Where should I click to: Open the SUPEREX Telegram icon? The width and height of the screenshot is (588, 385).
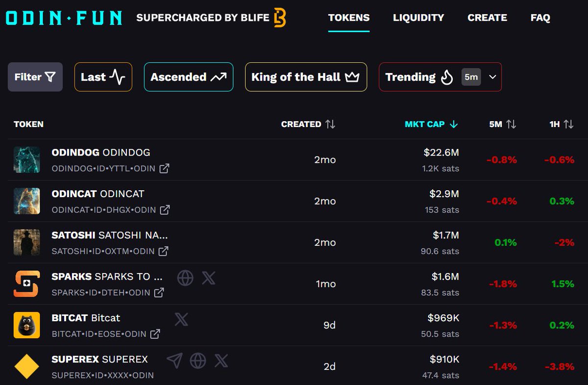[x=174, y=361]
